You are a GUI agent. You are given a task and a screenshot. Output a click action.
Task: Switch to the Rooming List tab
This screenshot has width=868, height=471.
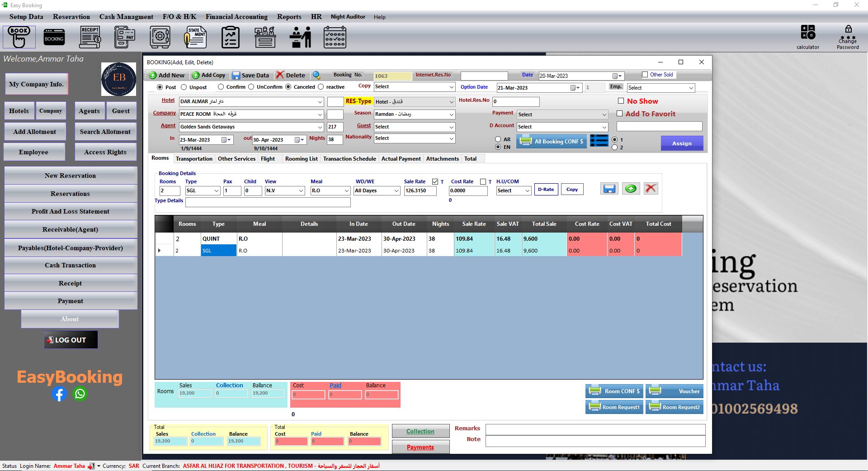pos(301,159)
